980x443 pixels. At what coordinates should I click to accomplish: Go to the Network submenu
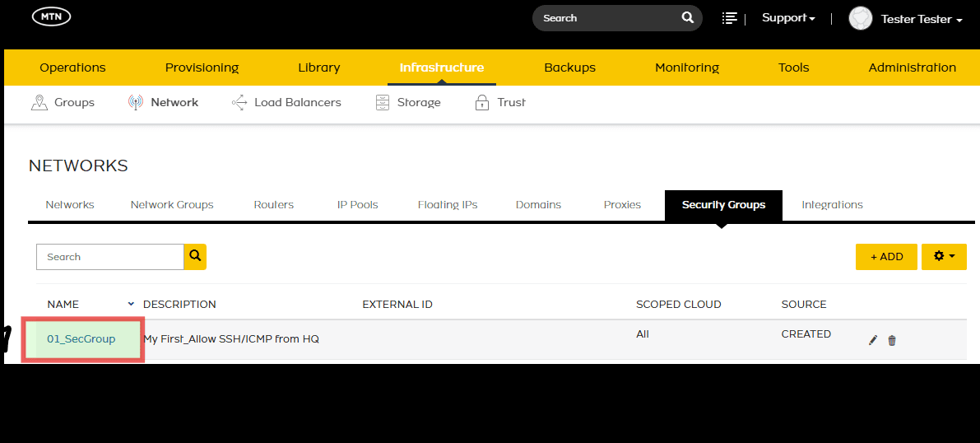[x=174, y=103]
